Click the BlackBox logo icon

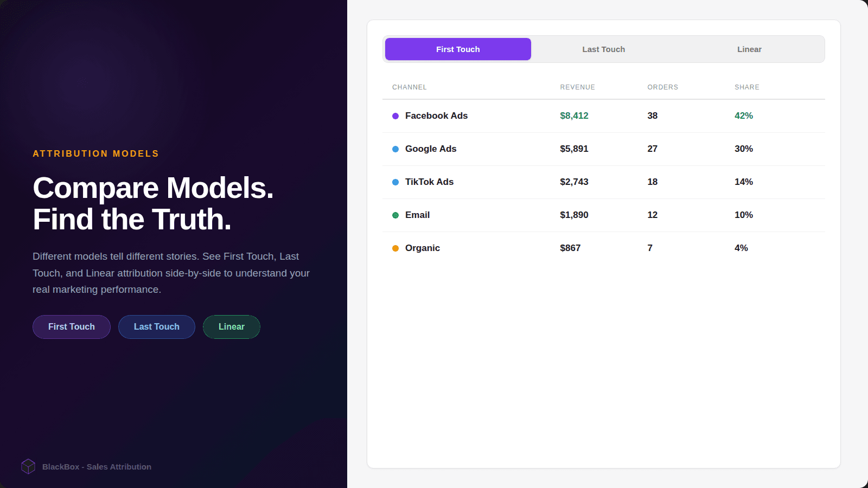(x=28, y=466)
